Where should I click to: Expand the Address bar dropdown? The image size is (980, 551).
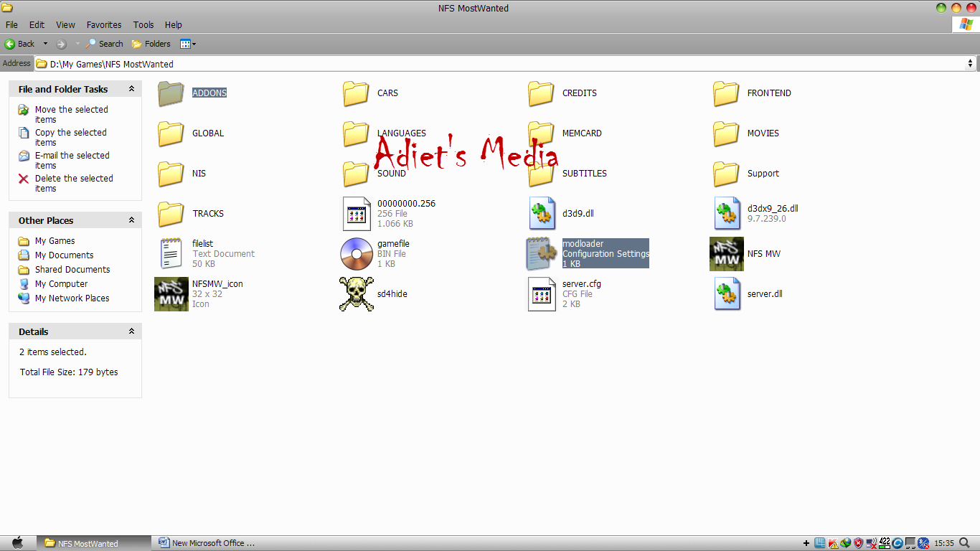(970, 64)
